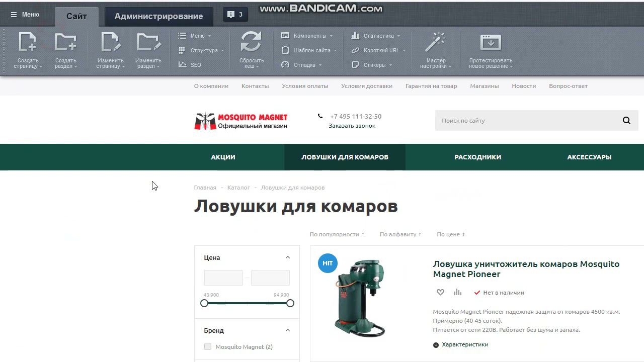
Task: Collapse the Бренд filter section
Action: (x=288, y=330)
